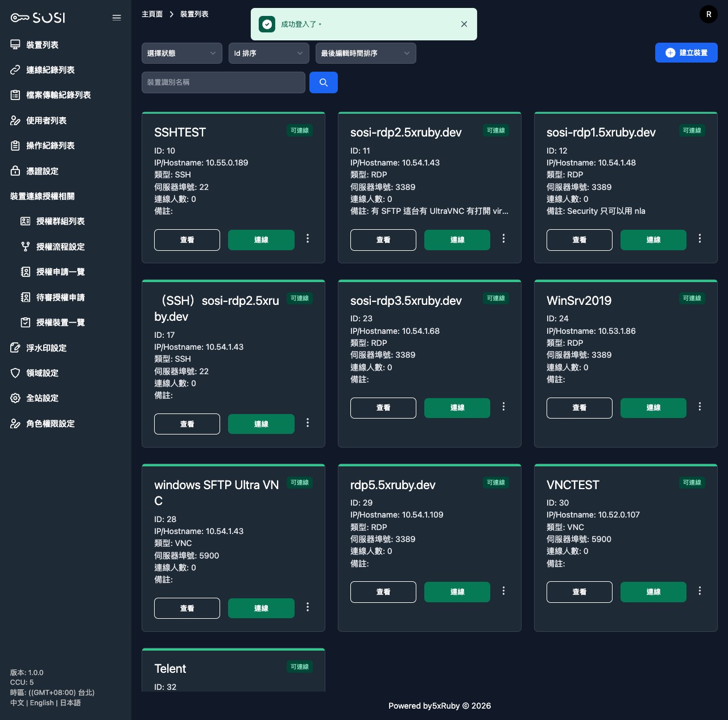Click 查看 on WinSrv2019 card
This screenshot has height=720, width=728.
[580, 408]
